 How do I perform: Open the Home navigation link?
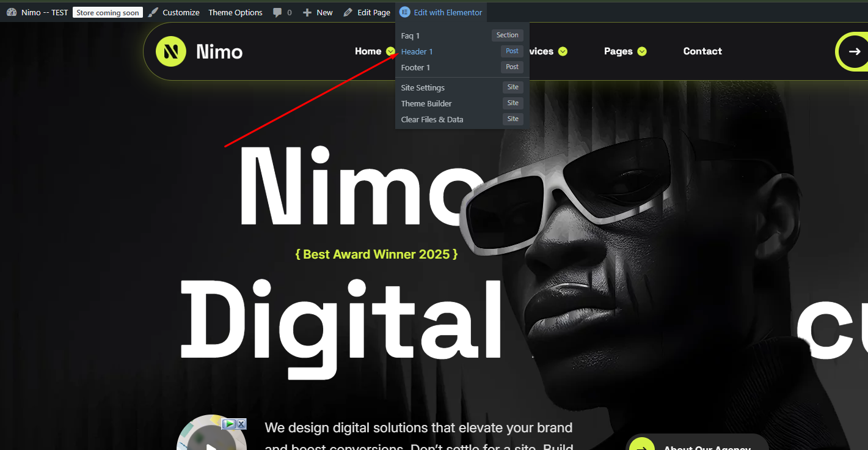point(368,51)
